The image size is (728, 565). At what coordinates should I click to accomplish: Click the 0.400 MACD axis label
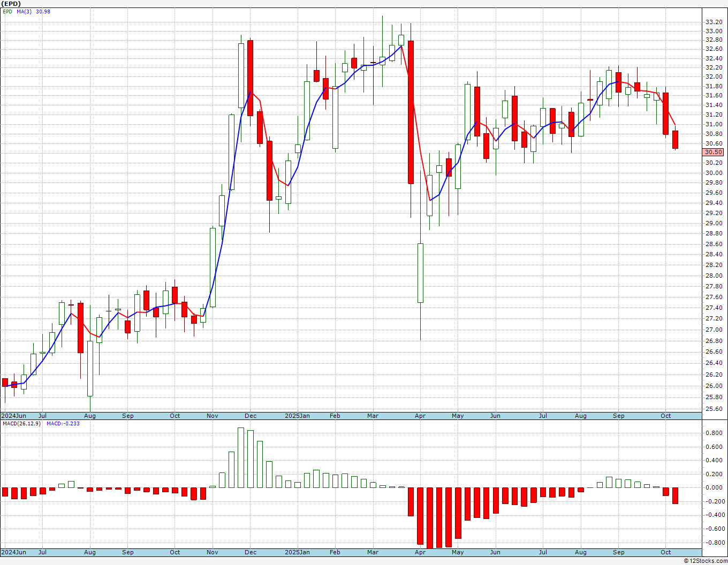point(715,460)
